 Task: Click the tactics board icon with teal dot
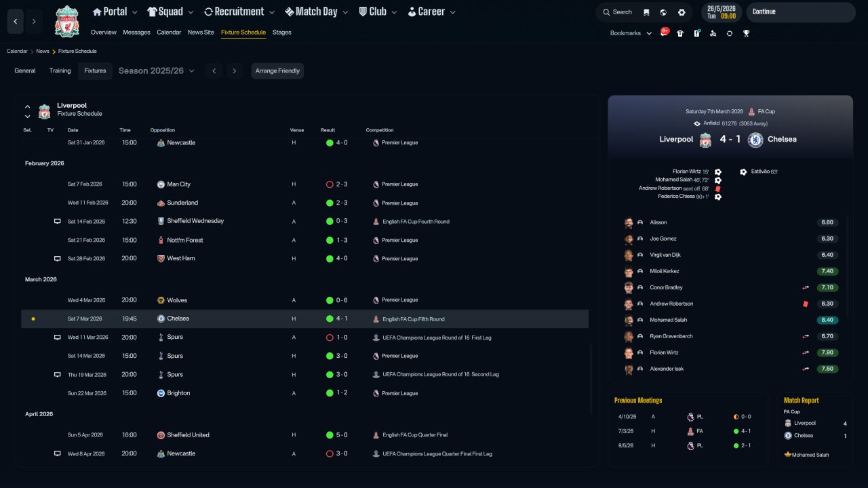click(696, 33)
